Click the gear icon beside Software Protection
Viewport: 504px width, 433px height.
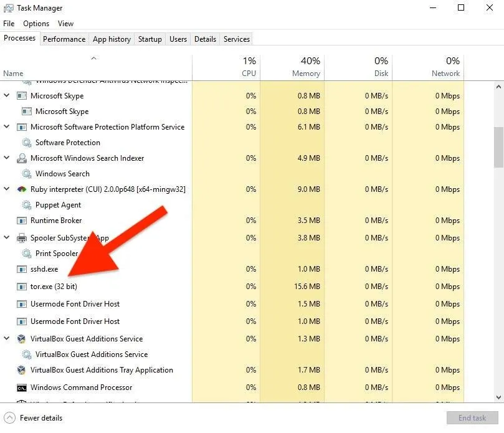[26, 143]
